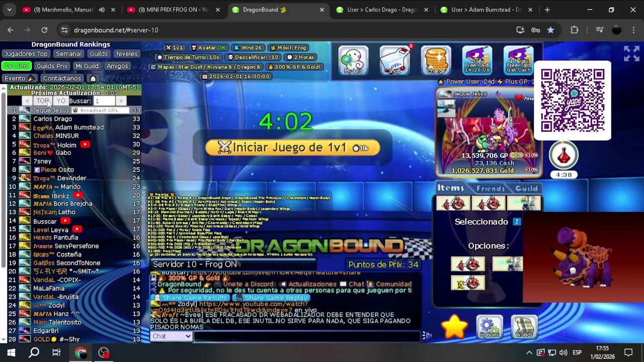Open the Semanal ranking

(x=68, y=54)
